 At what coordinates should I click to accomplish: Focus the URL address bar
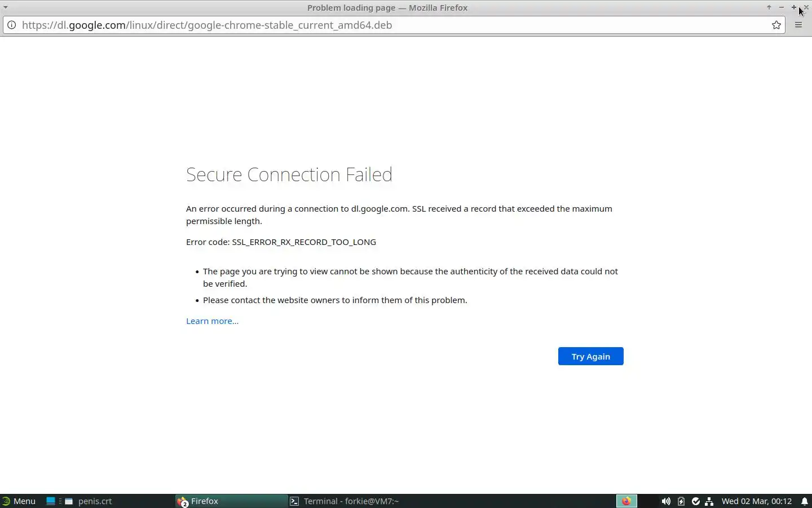tap(395, 25)
